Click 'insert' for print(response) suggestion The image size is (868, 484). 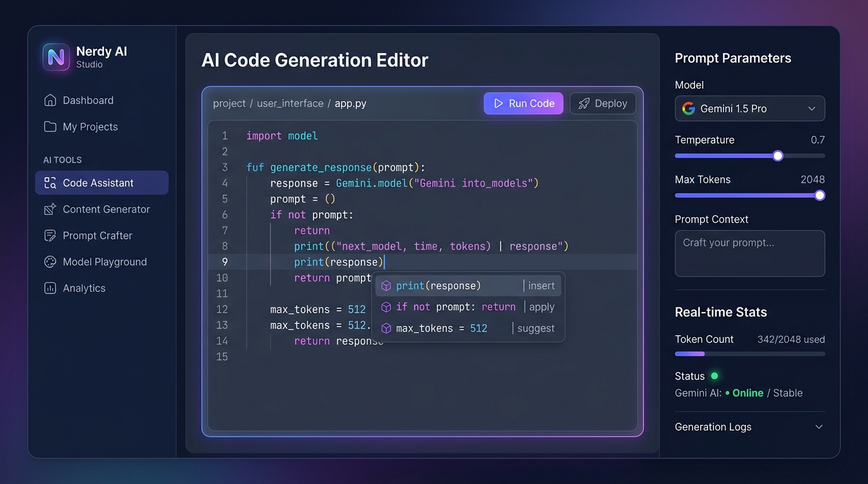pos(541,286)
